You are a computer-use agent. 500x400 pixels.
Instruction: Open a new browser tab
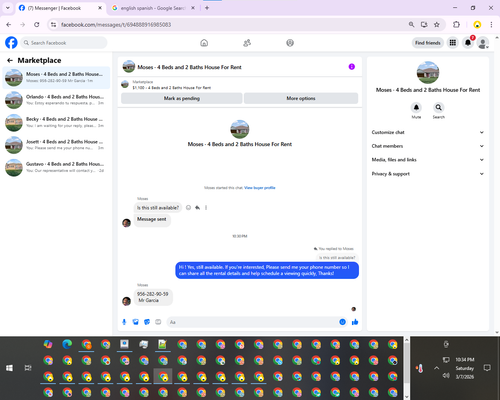(x=207, y=8)
